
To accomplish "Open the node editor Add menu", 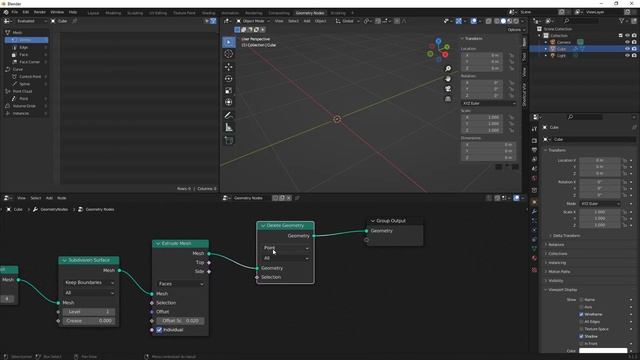I will [49, 198].
